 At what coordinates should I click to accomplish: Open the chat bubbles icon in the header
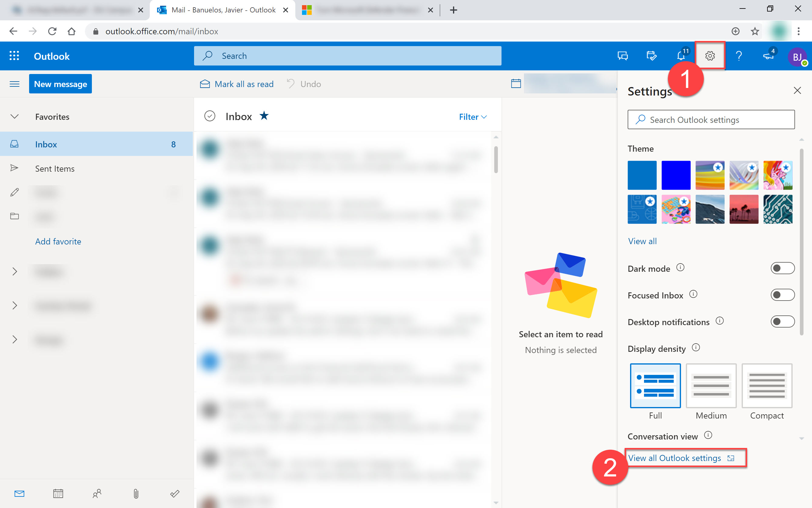click(622, 56)
